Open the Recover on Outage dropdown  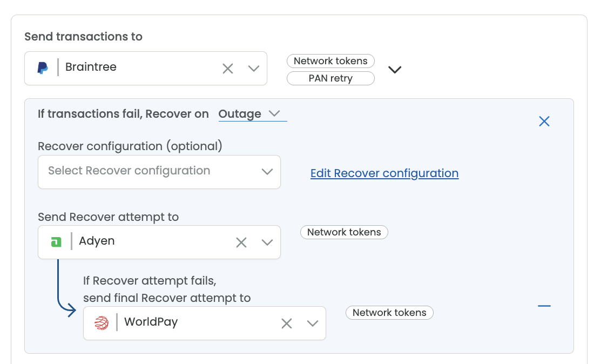(x=253, y=113)
